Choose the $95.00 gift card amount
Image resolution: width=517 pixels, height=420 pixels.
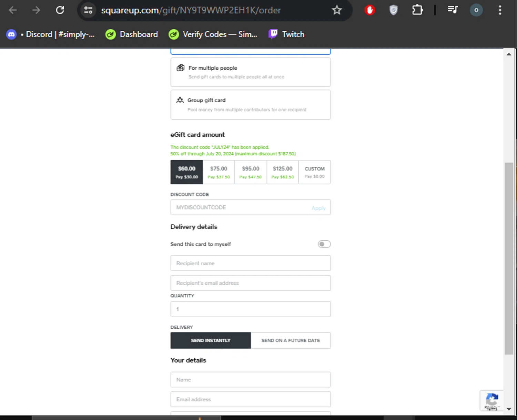click(x=251, y=172)
